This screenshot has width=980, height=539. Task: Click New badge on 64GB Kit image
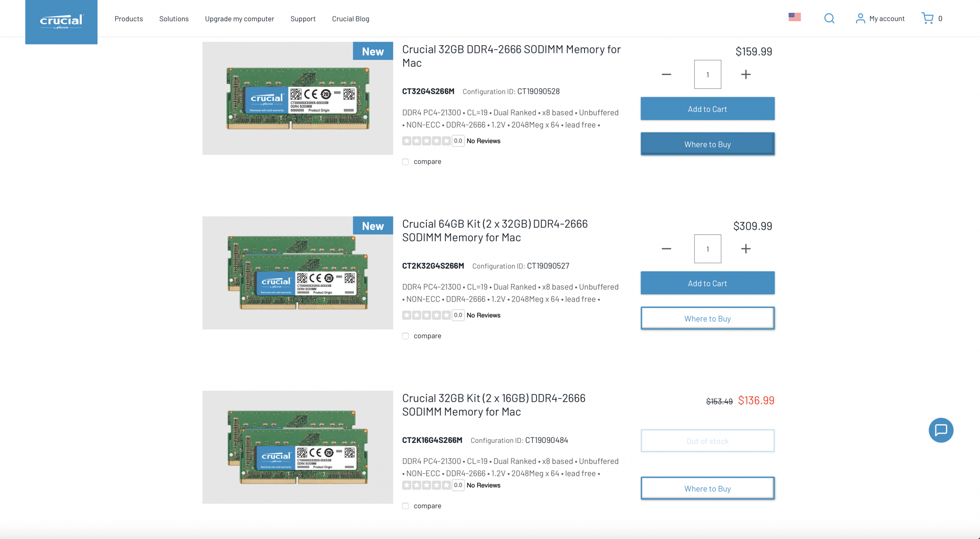373,226
